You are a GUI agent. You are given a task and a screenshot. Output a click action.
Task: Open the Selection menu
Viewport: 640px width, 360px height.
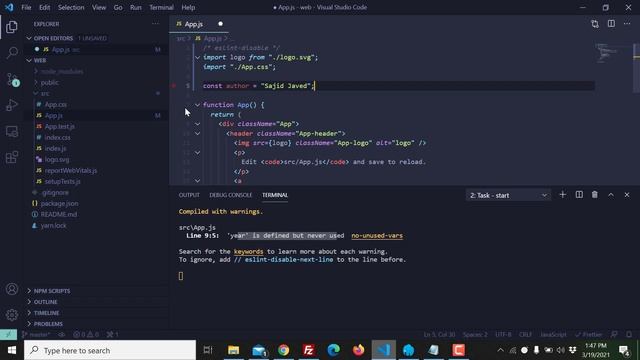(71, 7)
